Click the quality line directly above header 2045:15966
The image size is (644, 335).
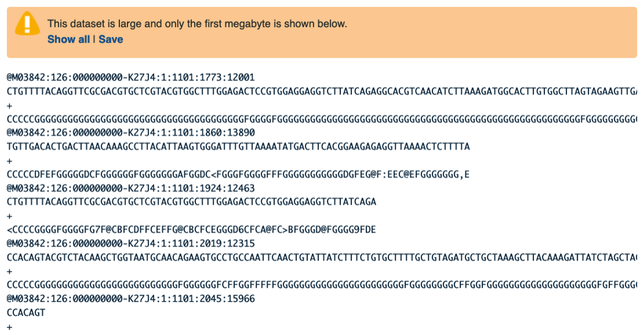(322, 285)
